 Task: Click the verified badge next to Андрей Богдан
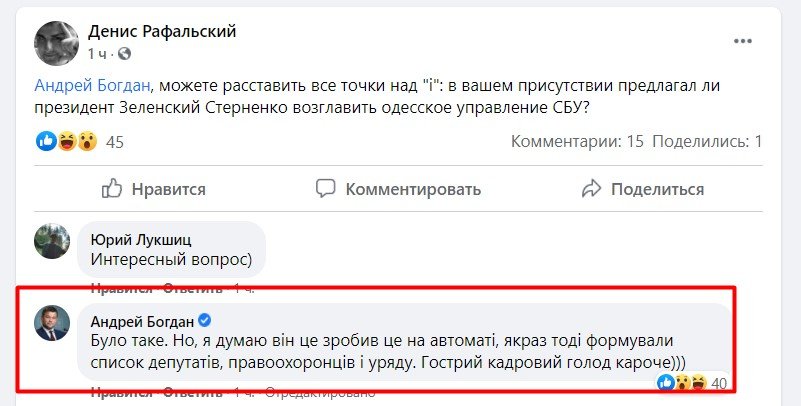tap(203, 321)
